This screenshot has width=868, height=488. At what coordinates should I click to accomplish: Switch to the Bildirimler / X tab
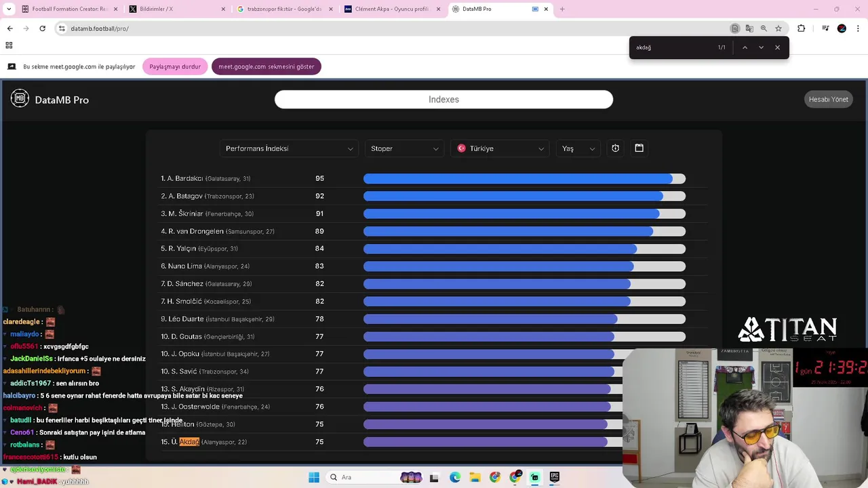click(176, 9)
